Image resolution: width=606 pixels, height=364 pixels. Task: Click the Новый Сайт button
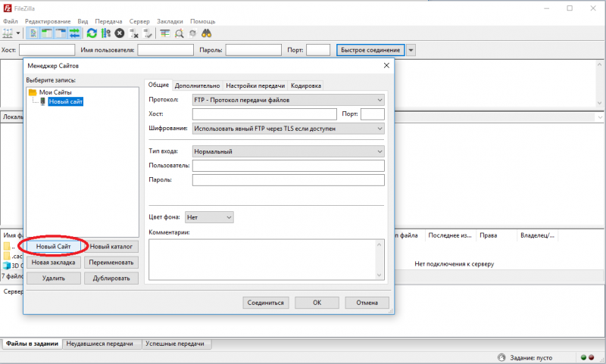pos(53,246)
